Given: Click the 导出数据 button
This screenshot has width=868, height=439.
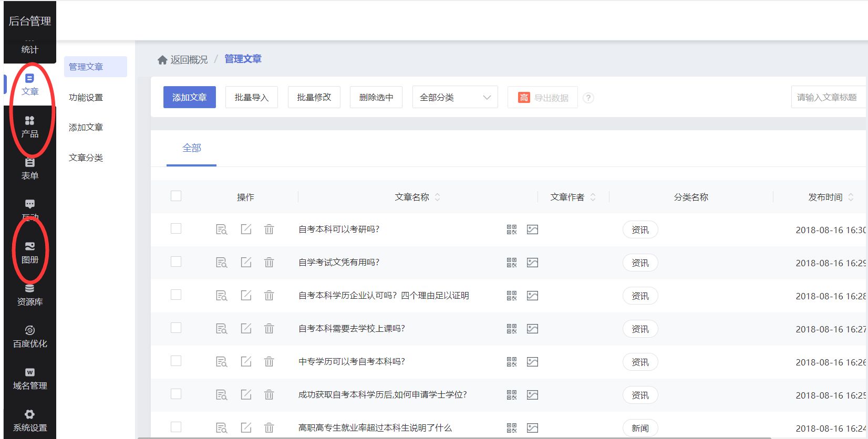Looking at the screenshot, I should click(543, 98).
